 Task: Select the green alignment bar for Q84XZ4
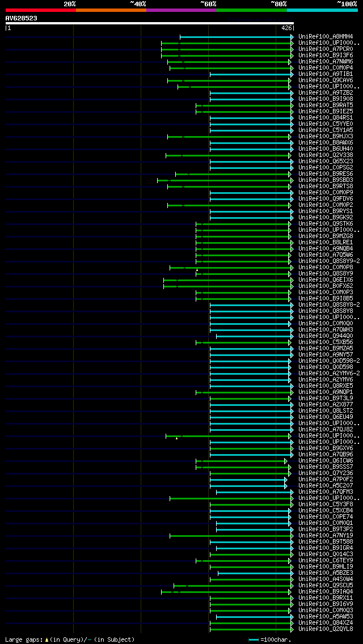click(x=252, y=623)
